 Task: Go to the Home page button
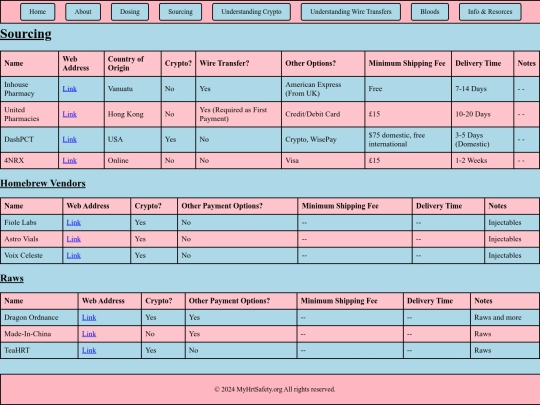point(38,12)
